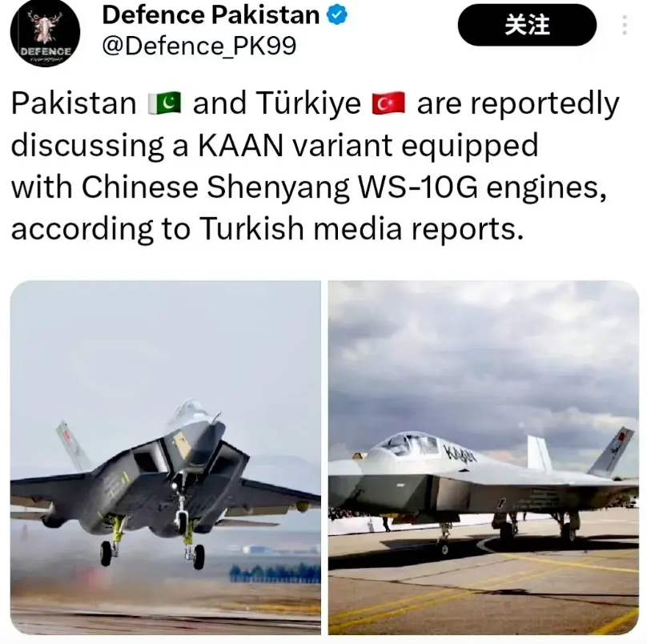The width and height of the screenshot is (647, 644).
Task: Open the Defence Pakistan display name
Action: click(211, 15)
